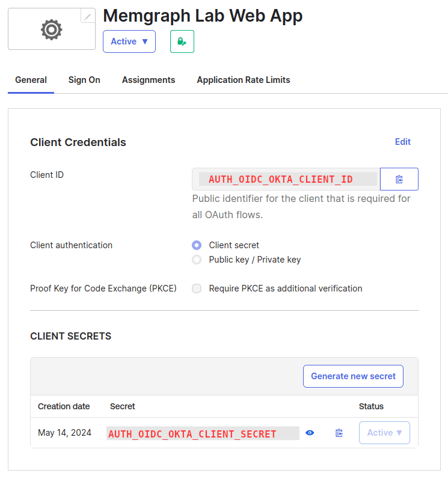Click the Public identifier description text
Screen dimensions: 448x479
pyautogui.click(x=301, y=207)
